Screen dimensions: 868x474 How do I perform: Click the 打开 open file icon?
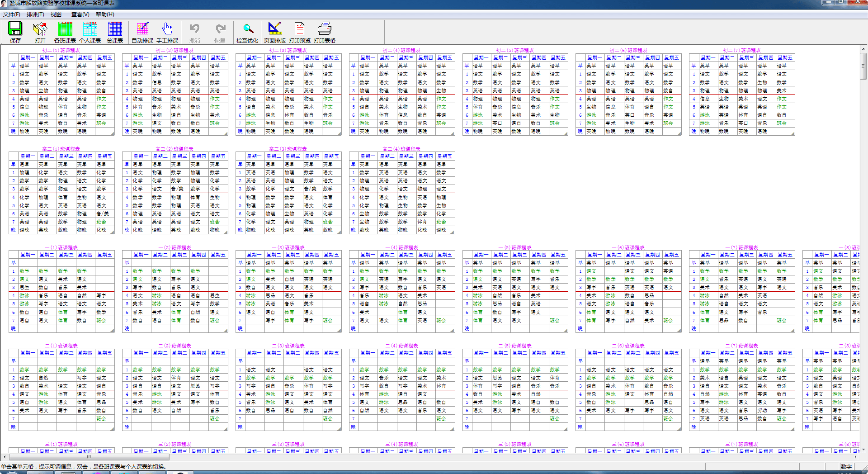(40, 32)
